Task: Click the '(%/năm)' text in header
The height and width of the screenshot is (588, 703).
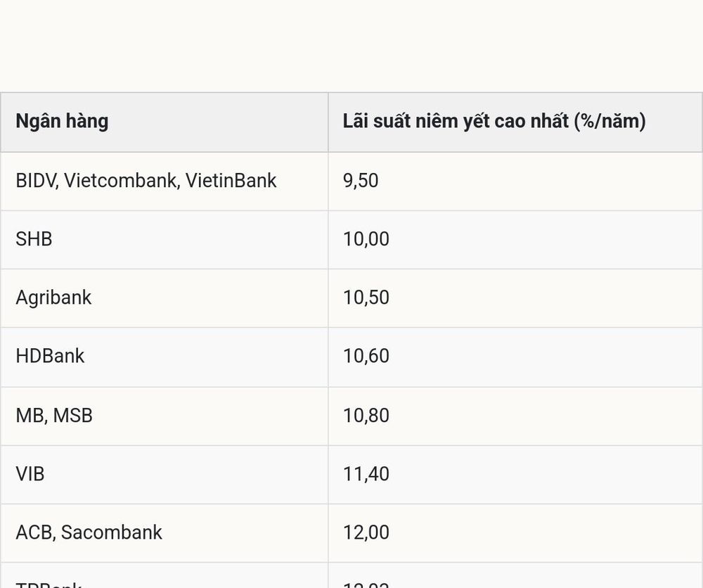Action: pos(610,122)
